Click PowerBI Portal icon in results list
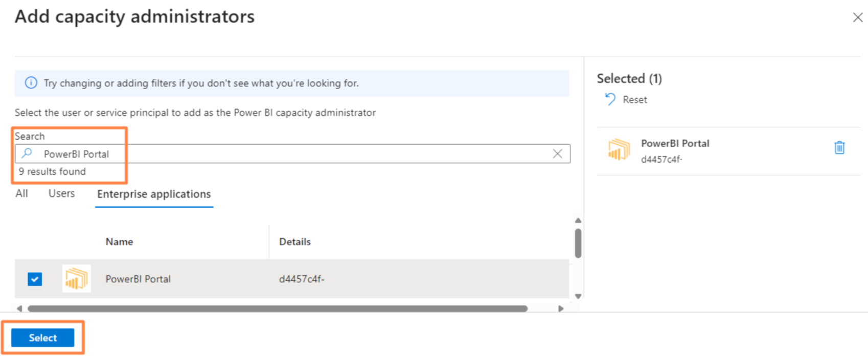Viewport: 868px width, 358px height. 76,279
